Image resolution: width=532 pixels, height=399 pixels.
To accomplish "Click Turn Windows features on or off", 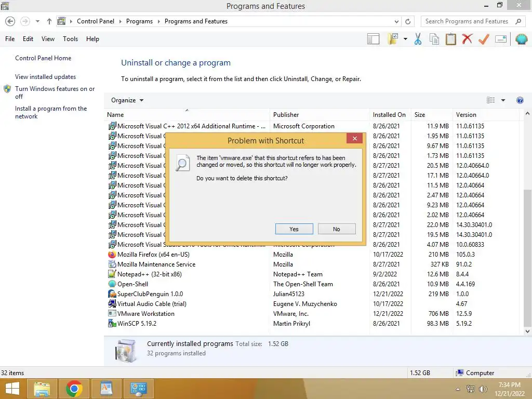I will pos(55,92).
